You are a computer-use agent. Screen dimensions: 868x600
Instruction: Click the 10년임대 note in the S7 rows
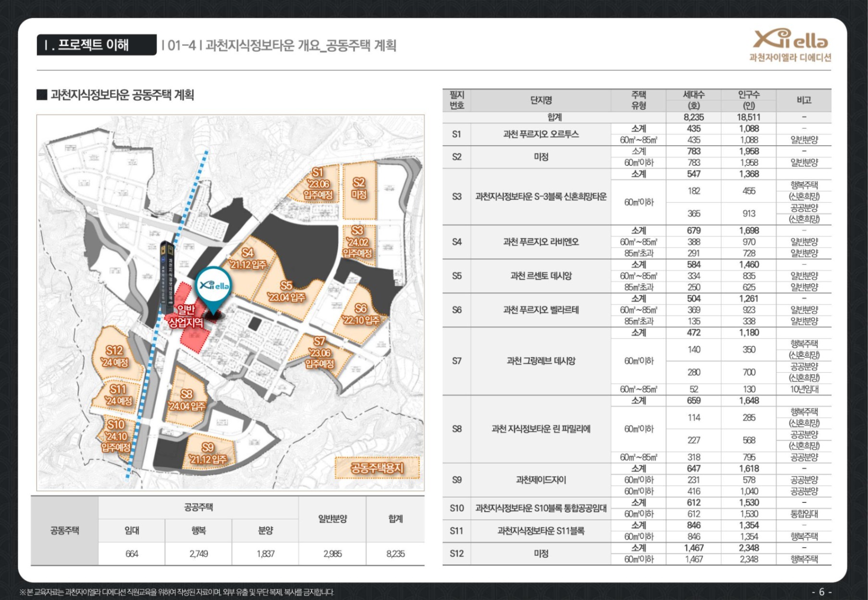804,389
